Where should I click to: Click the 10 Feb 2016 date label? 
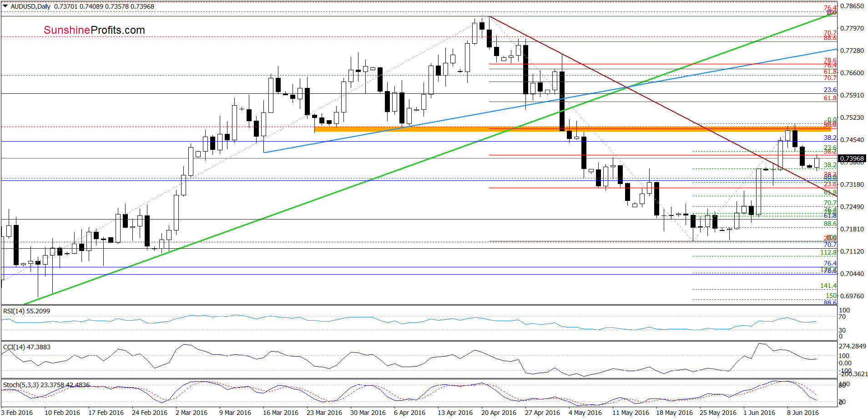62,413
